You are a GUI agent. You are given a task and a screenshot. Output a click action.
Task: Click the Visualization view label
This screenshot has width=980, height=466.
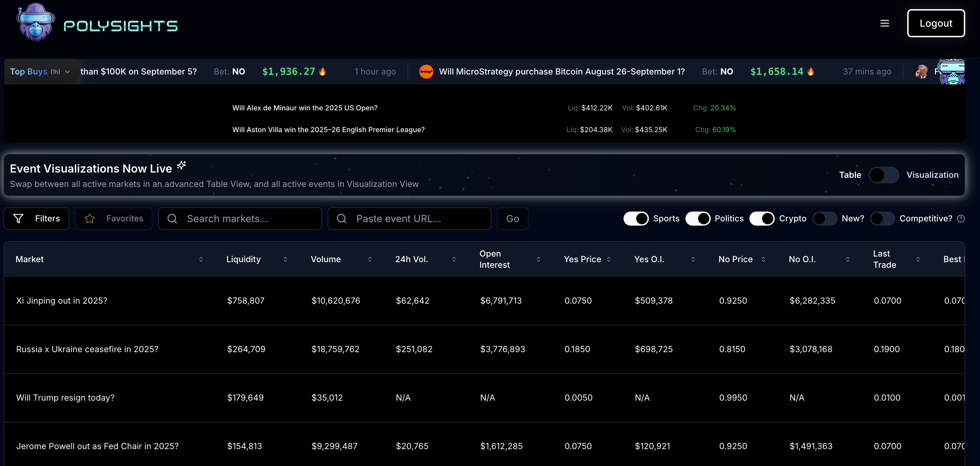[x=932, y=175]
